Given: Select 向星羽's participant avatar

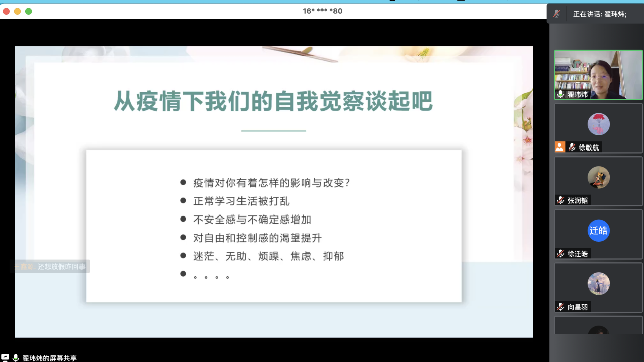Looking at the screenshot, I should [598, 283].
